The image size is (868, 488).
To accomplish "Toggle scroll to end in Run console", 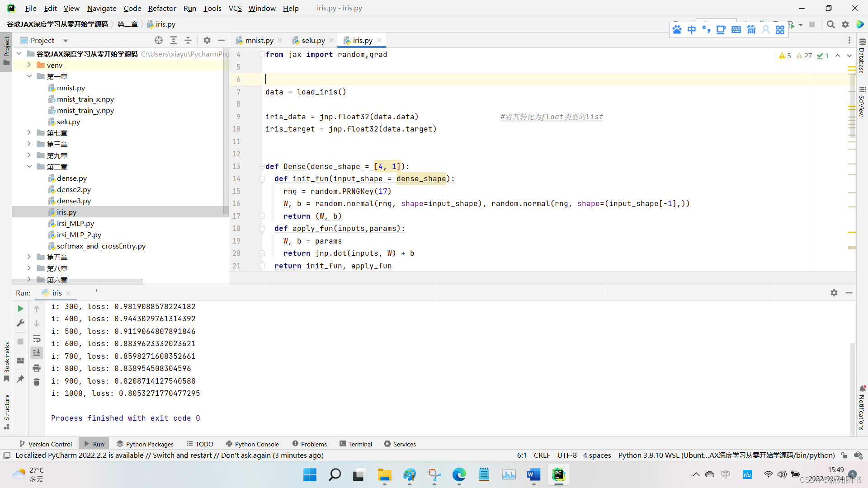I will point(37,353).
